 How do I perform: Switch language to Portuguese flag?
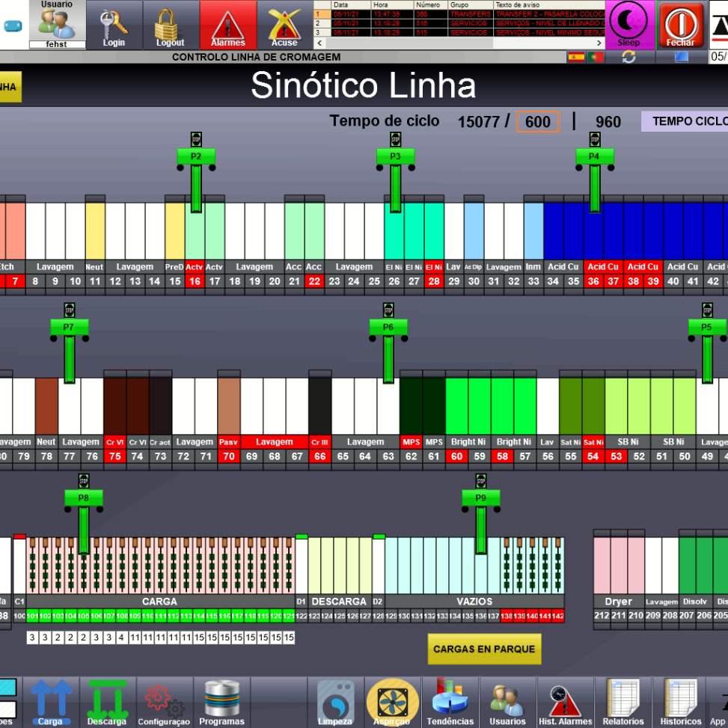(x=596, y=57)
